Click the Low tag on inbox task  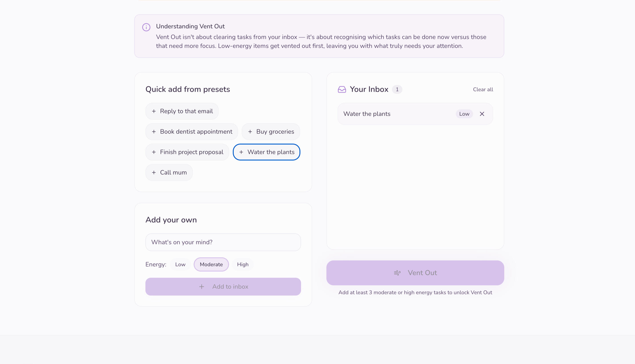tap(464, 114)
